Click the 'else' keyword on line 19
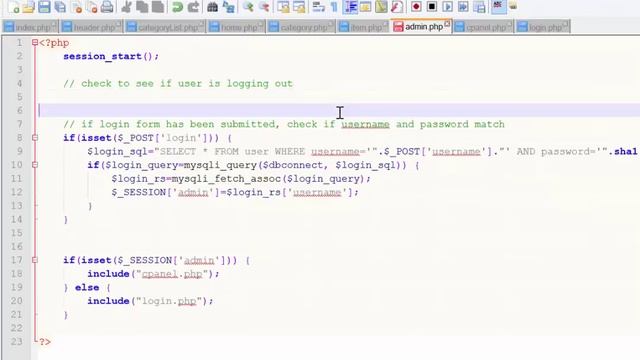Image resolution: width=640 pixels, height=360 pixels. coord(87,287)
